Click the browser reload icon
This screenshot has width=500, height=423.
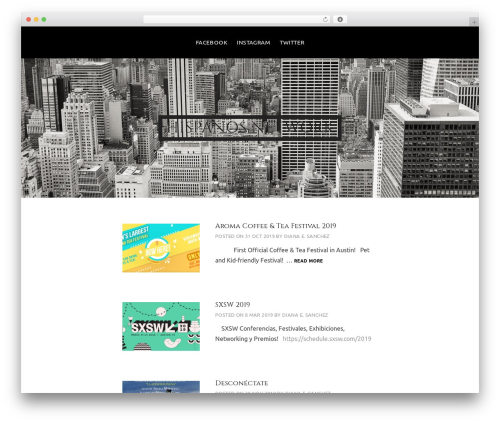tap(325, 19)
